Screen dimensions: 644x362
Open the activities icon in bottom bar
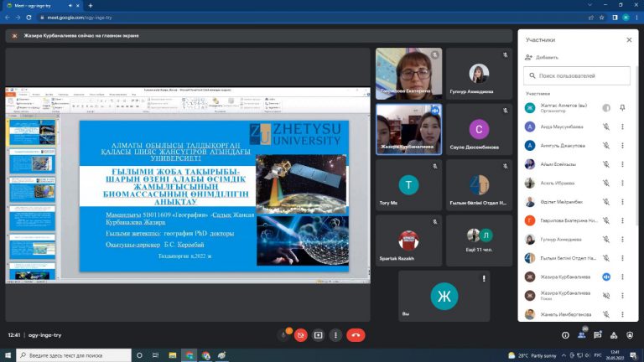click(x=615, y=334)
